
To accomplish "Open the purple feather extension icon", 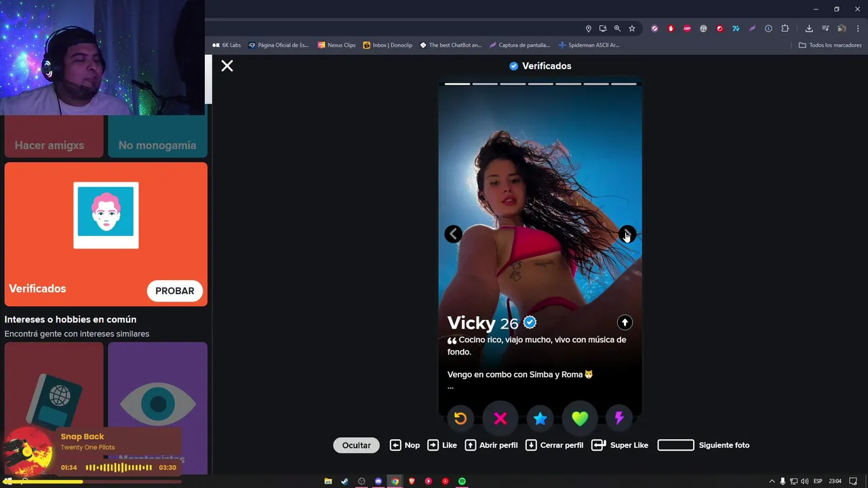I will [752, 28].
